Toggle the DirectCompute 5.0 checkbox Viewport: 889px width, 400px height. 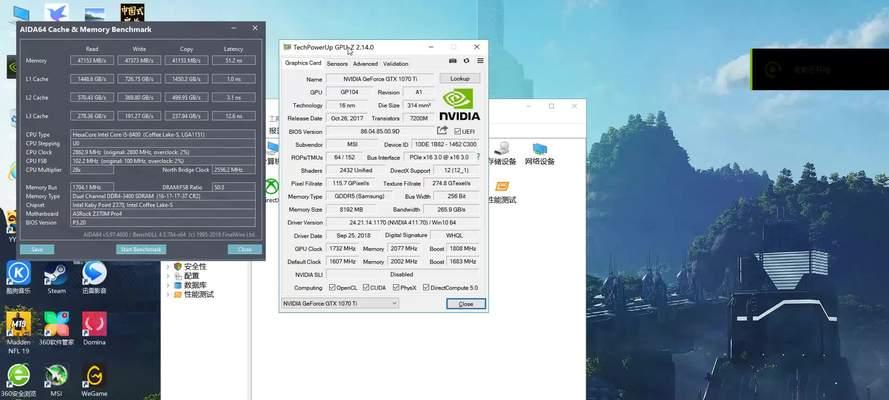point(426,288)
